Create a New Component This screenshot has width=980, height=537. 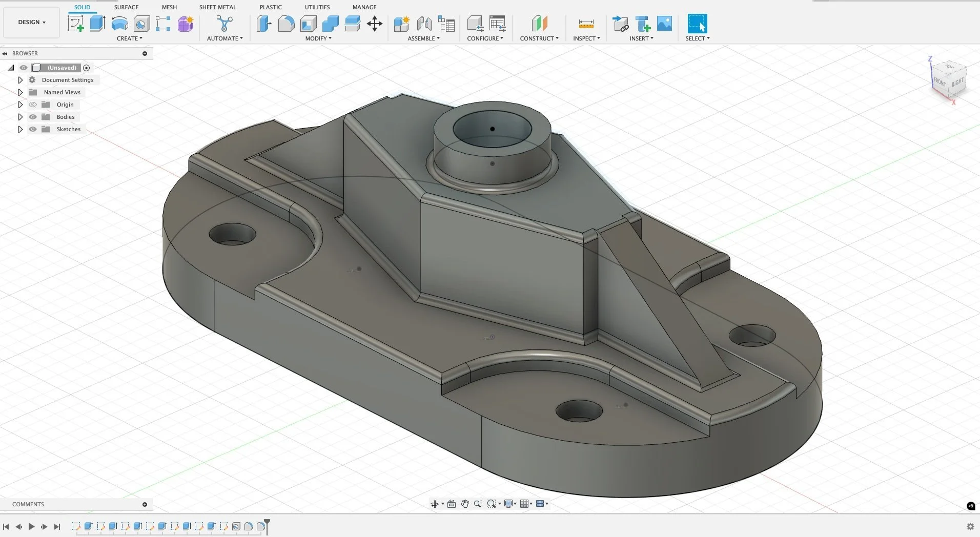click(402, 24)
